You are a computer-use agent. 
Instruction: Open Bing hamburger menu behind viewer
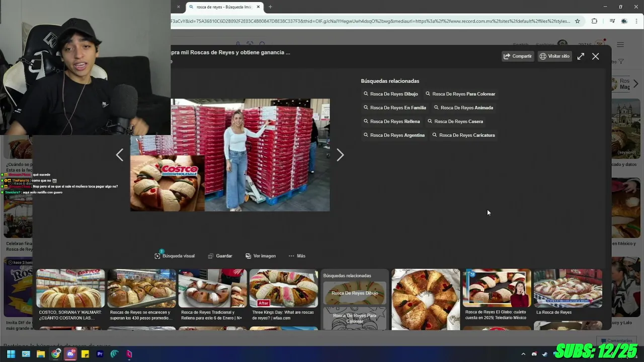point(620,45)
